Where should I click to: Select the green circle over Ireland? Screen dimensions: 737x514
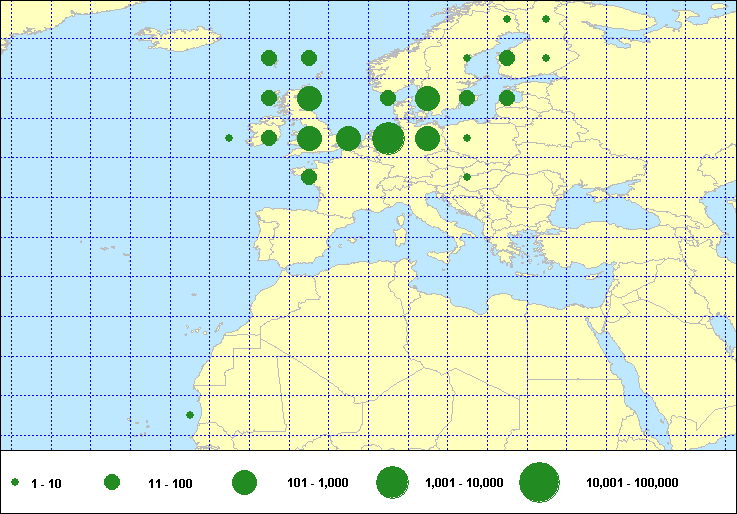[x=269, y=138]
